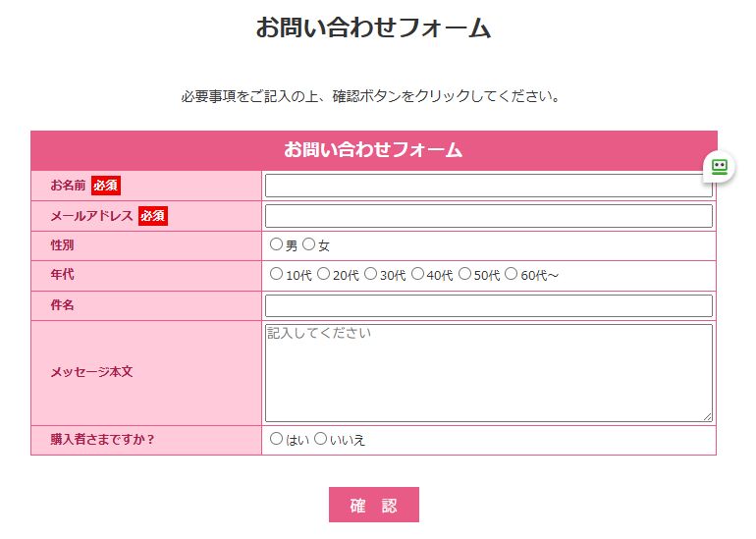Select the 女 gender radio button
Screen dimensions: 756x539
pyautogui.click(x=309, y=244)
